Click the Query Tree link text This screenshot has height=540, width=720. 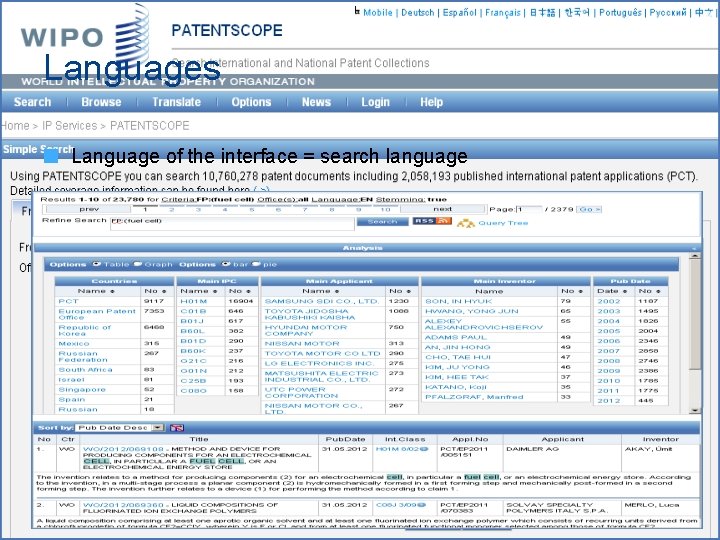(x=503, y=223)
